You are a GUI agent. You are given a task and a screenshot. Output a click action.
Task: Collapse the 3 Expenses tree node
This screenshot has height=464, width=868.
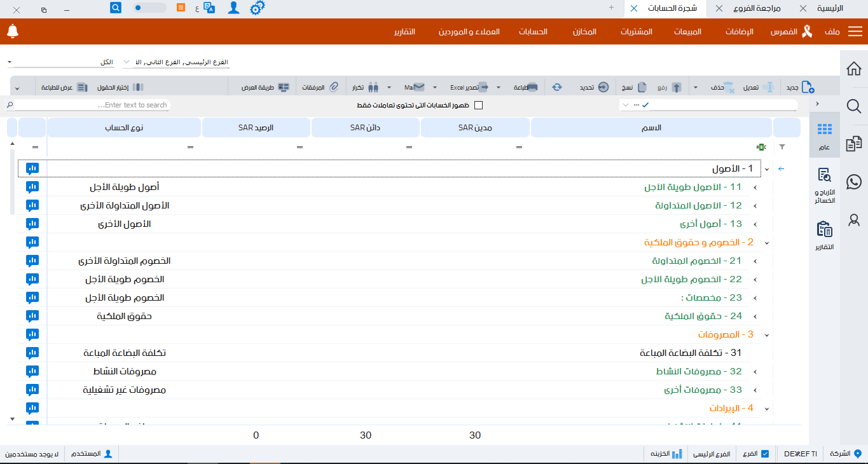(767, 335)
